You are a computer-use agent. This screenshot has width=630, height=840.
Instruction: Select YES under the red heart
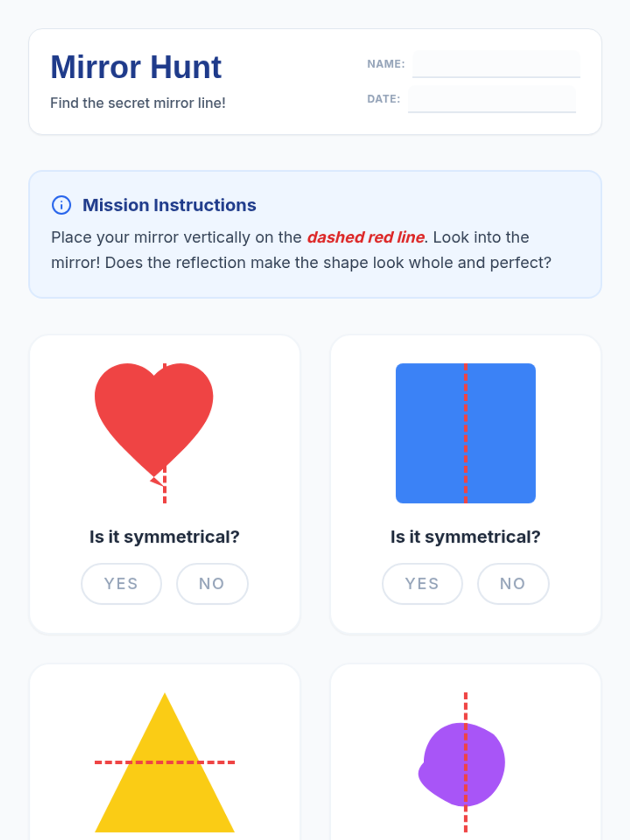tap(121, 584)
